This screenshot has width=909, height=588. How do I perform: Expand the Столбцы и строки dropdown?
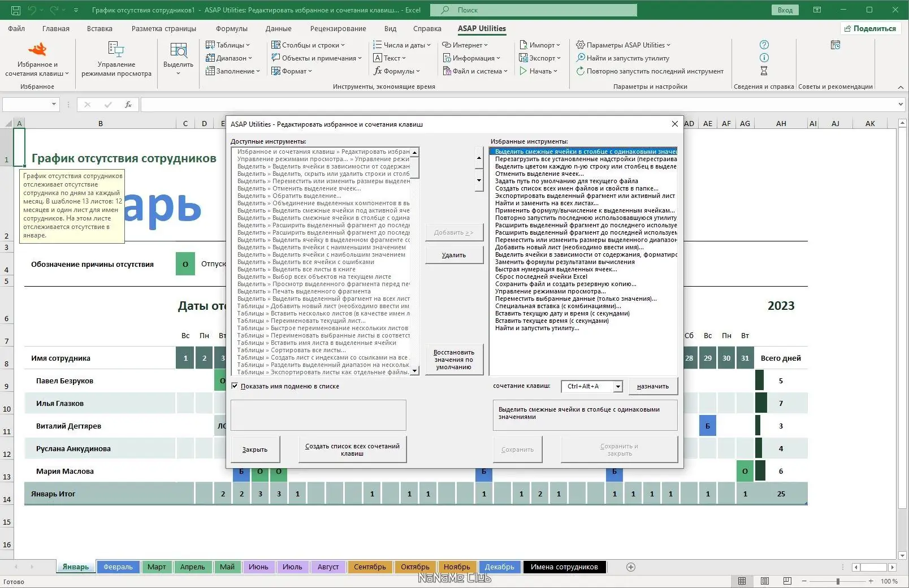click(x=308, y=45)
